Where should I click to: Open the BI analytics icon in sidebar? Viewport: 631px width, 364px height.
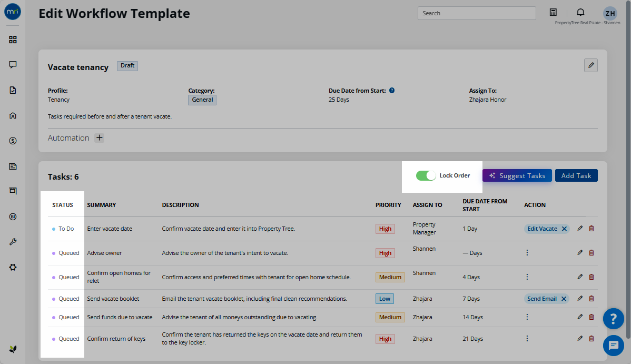pyautogui.click(x=13, y=217)
